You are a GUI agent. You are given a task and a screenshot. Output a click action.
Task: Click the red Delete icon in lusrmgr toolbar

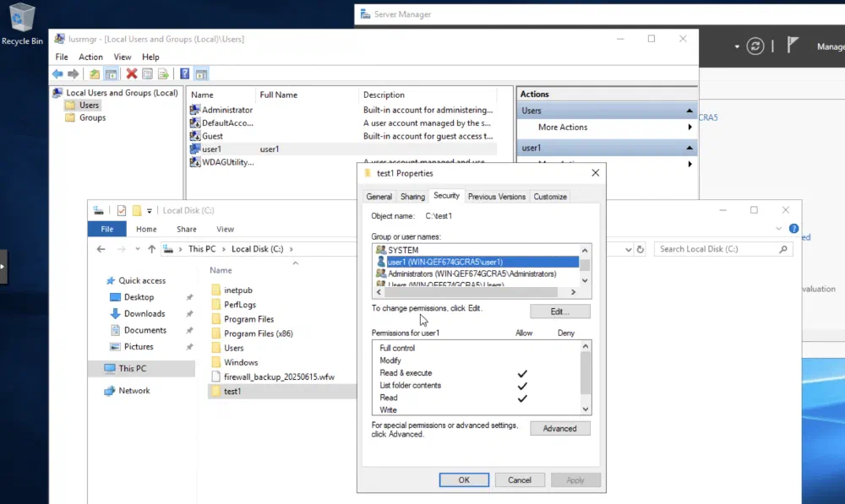[131, 74]
